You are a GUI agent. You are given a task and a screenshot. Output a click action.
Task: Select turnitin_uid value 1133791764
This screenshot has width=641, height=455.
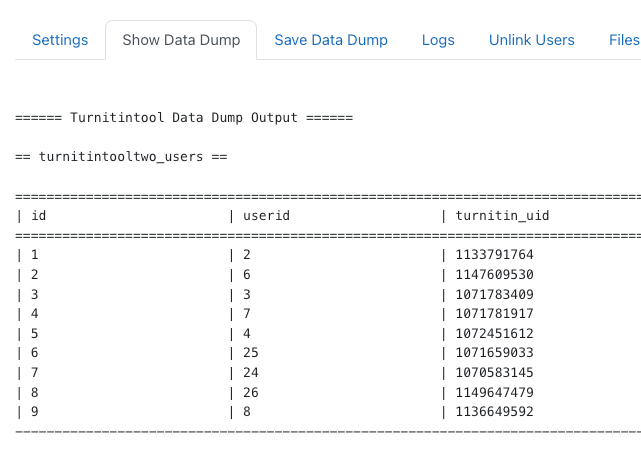tap(495, 255)
